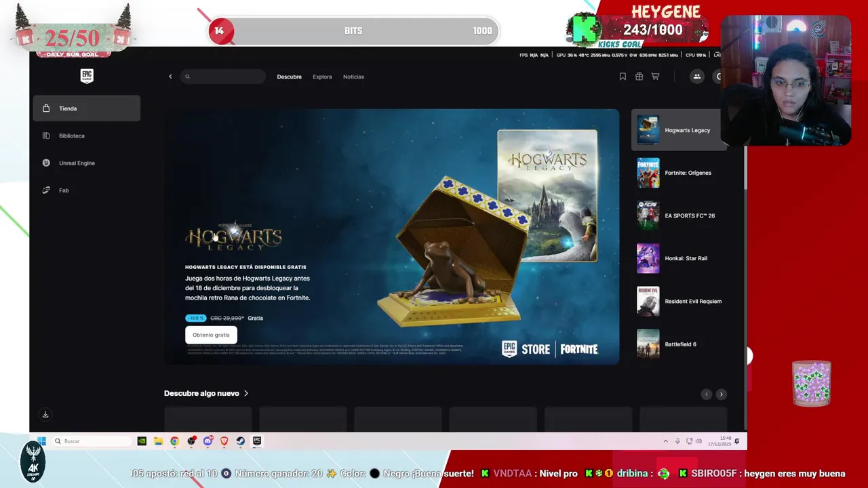Open the network tray icon
This screenshot has width=868, height=488.
pos(689,441)
